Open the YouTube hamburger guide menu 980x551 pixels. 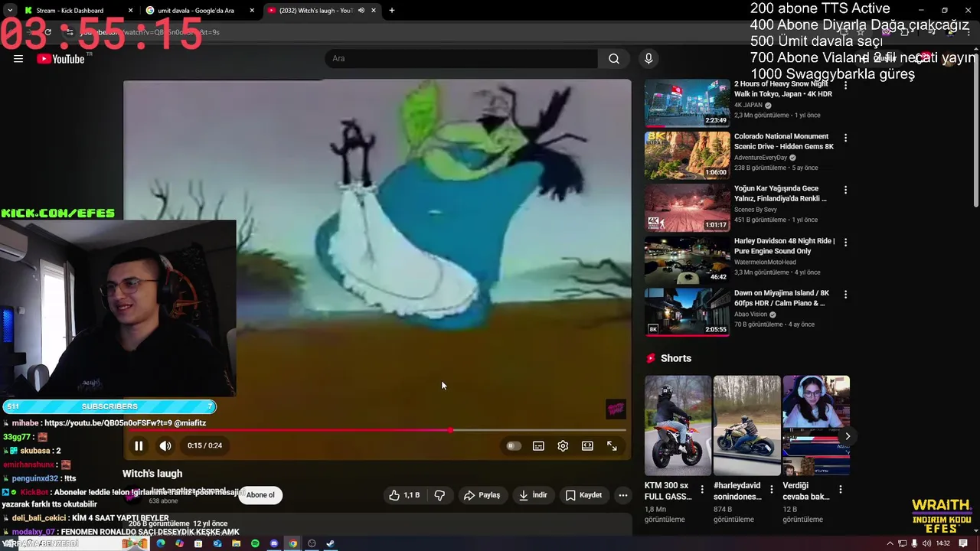point(18,59)
